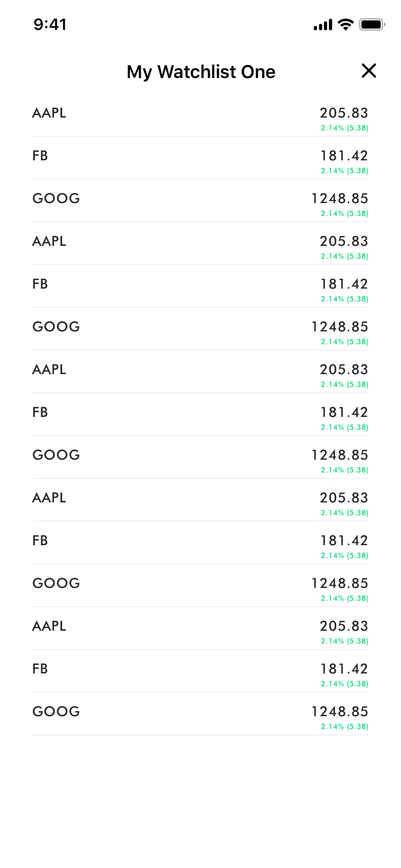This screenshot has width=401, height=868.
Task: Tap the second FB price 181.42
Action: click(x=344, y=284)
